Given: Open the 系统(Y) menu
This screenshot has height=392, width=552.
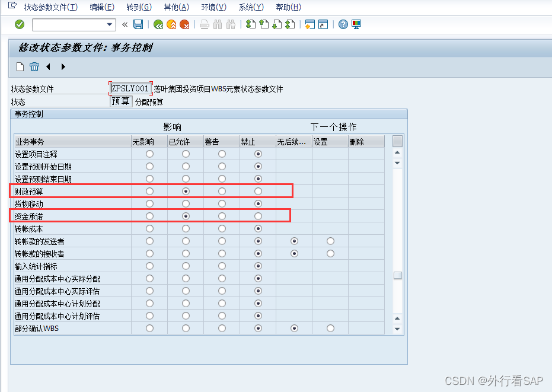Looking at the screenshot, I should click(251, 7).
